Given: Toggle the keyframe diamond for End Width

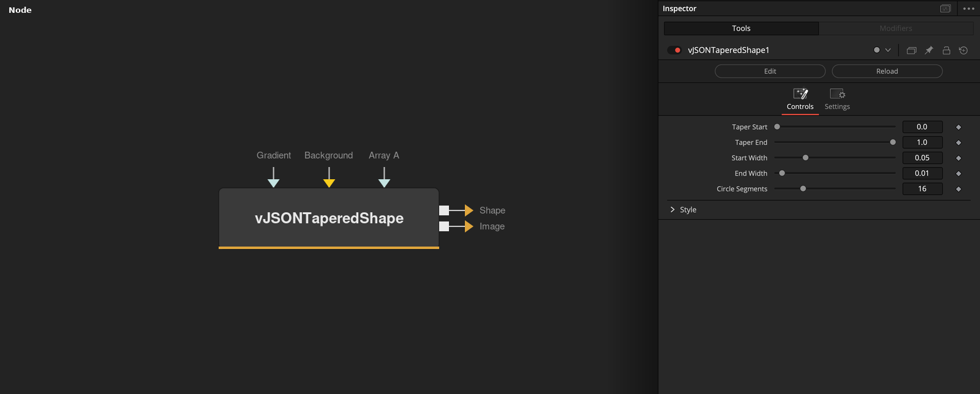Looking at the screenshot, I should tap(959, 174).
